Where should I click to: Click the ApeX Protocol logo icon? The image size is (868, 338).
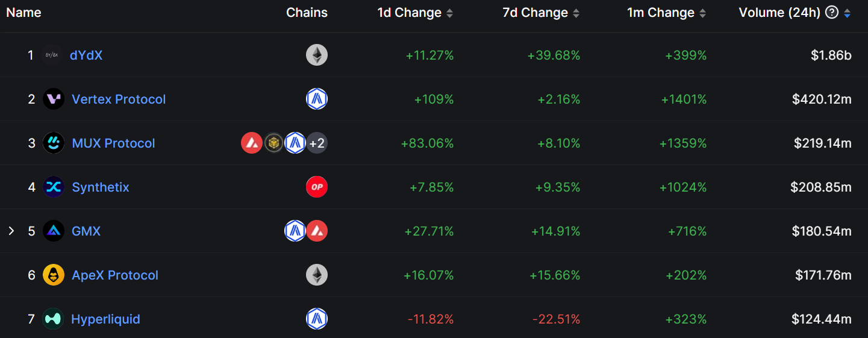(54, 275)
